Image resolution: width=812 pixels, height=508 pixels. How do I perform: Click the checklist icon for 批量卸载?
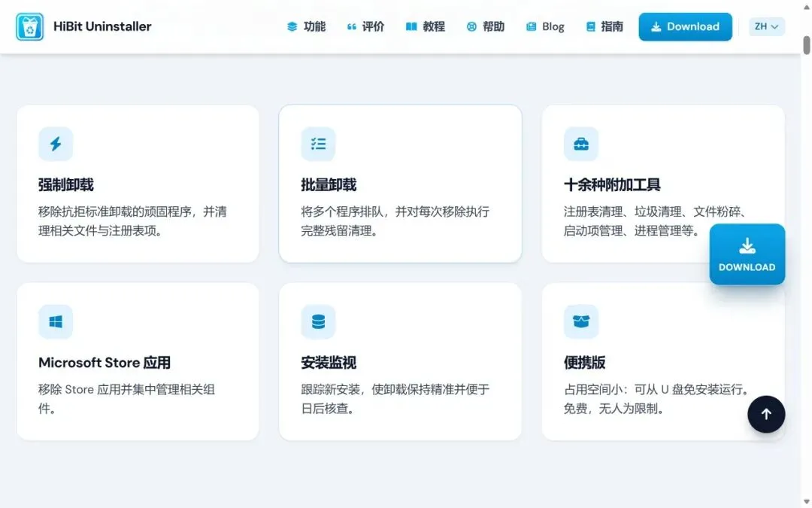pyautogui.click(x=318, y=144)
